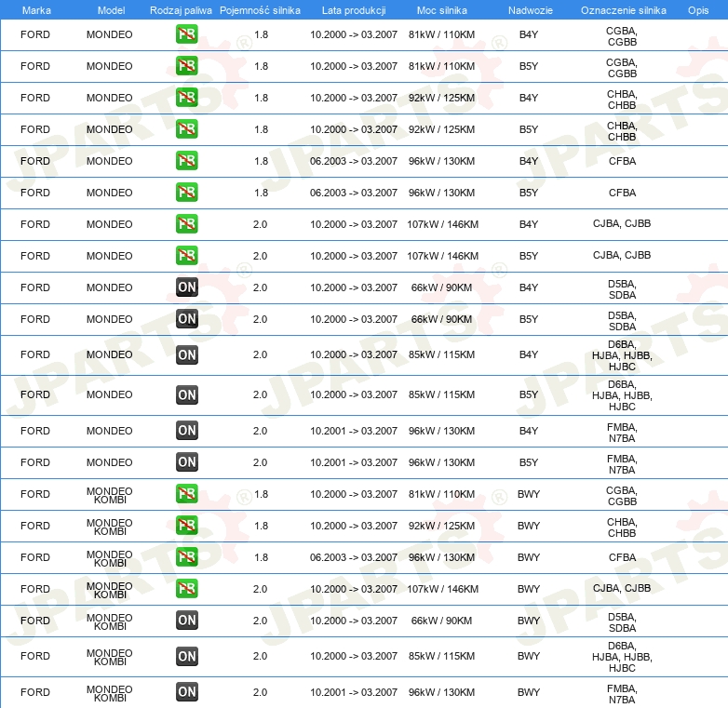Click petrol icon in Mondeo B4Y 81kW row
This screenshot has width=728, height=708.
(x=186, y=34)
